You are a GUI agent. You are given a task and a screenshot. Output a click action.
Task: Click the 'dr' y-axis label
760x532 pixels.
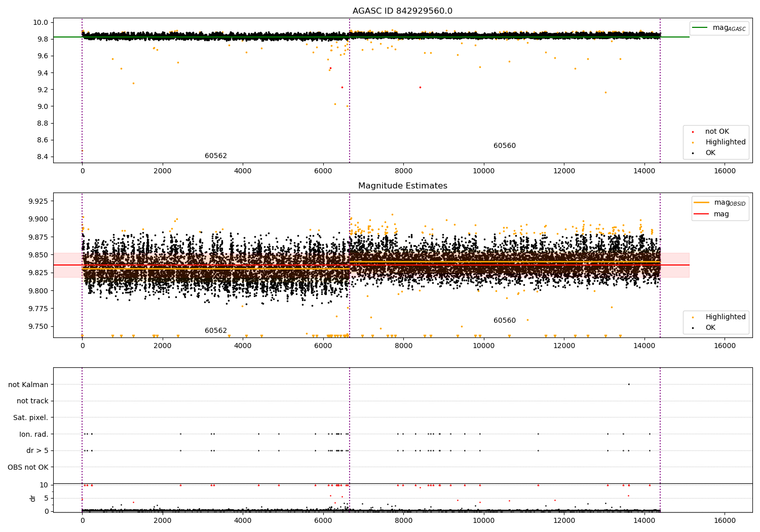click(33, 498)
